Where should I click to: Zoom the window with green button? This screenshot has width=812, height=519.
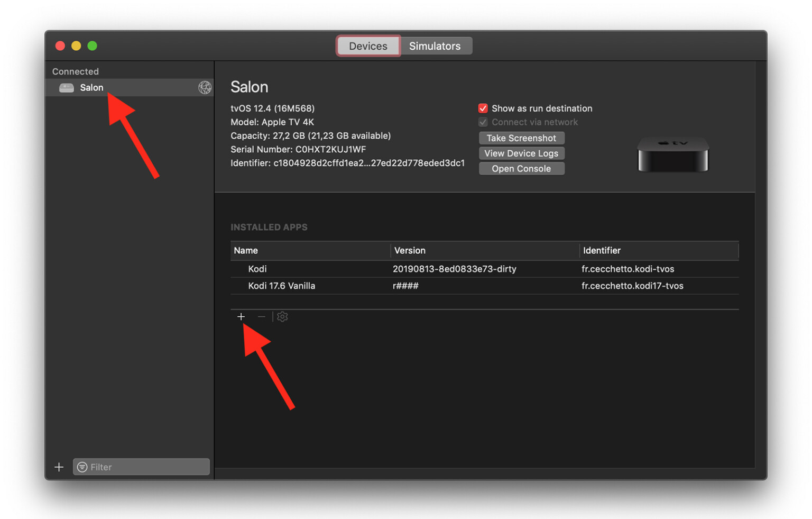[x=93, y=46]
